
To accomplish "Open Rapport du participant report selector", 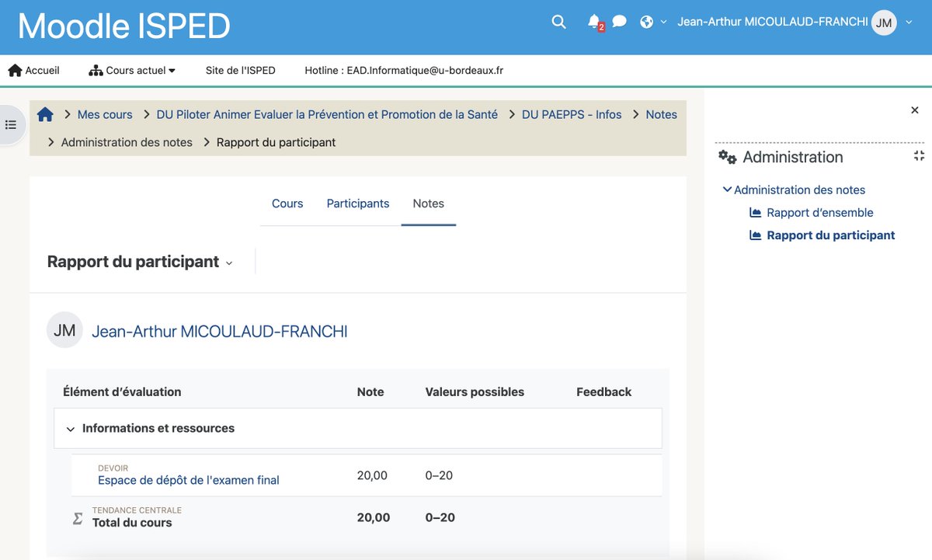I will point(140,262).
